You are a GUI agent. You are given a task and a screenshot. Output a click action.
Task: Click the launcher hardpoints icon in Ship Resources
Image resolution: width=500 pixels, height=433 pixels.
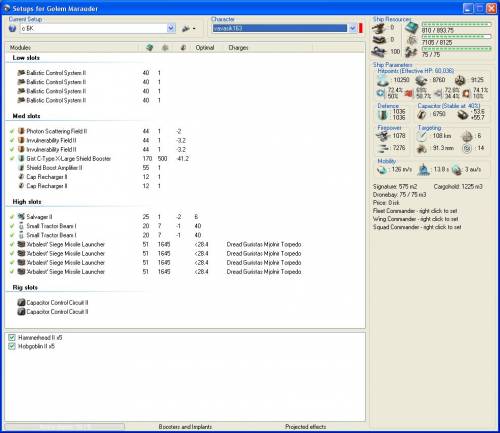(x=379, y=40)
